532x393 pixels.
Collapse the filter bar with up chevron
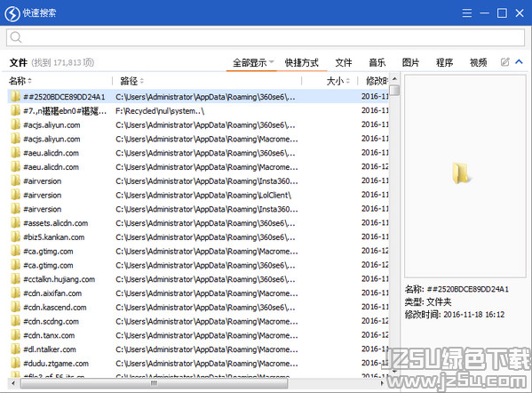(x=519, y=62)
